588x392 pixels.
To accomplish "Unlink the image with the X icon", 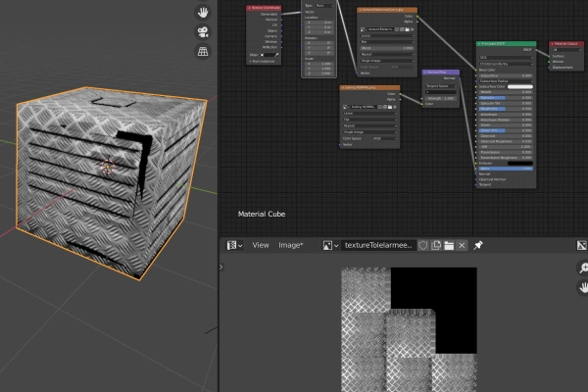I will coord(462,245).
